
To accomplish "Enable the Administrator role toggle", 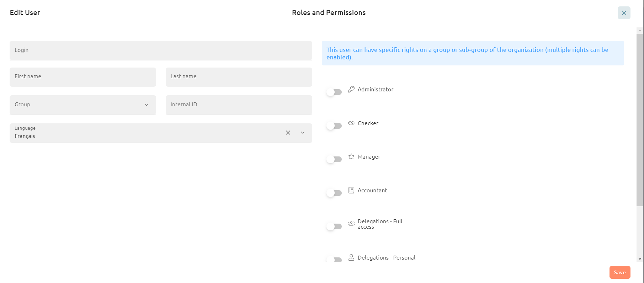I will (334, 92).
